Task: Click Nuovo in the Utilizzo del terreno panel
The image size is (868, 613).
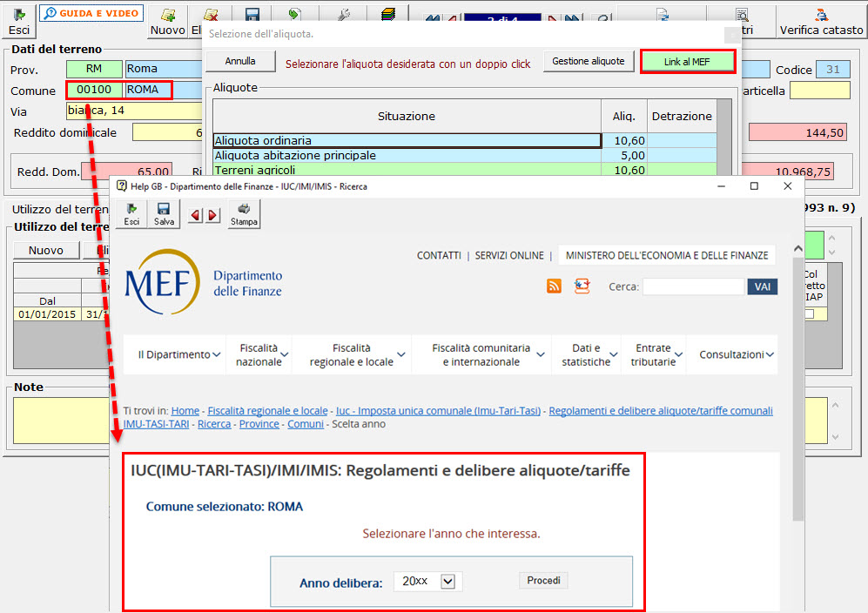Action: point(46,250)
